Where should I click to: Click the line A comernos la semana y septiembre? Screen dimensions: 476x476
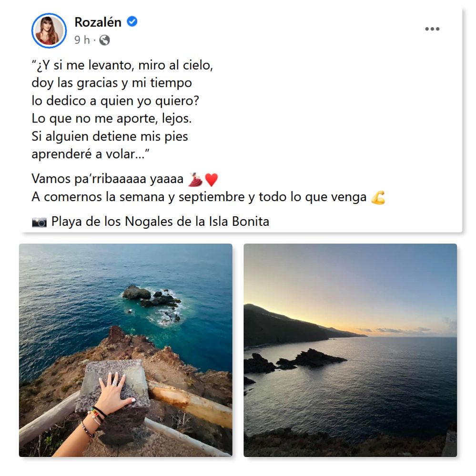pyautogui.click(x=199, y=197)
